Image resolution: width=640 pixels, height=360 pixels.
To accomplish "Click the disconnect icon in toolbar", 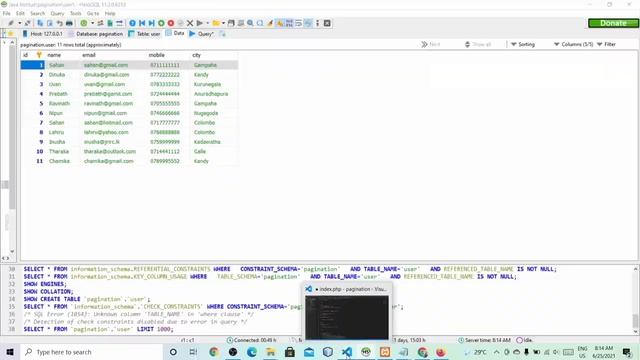I will [x=27, y=23].
